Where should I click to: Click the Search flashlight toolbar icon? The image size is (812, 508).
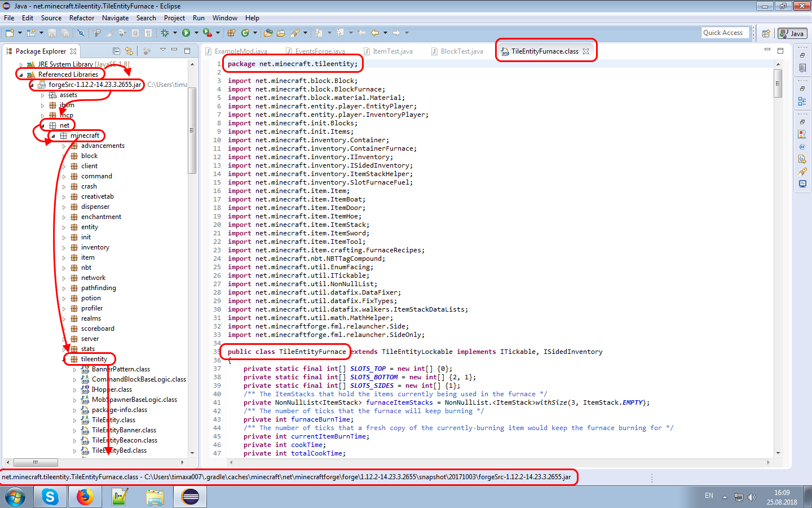(294, 33)
